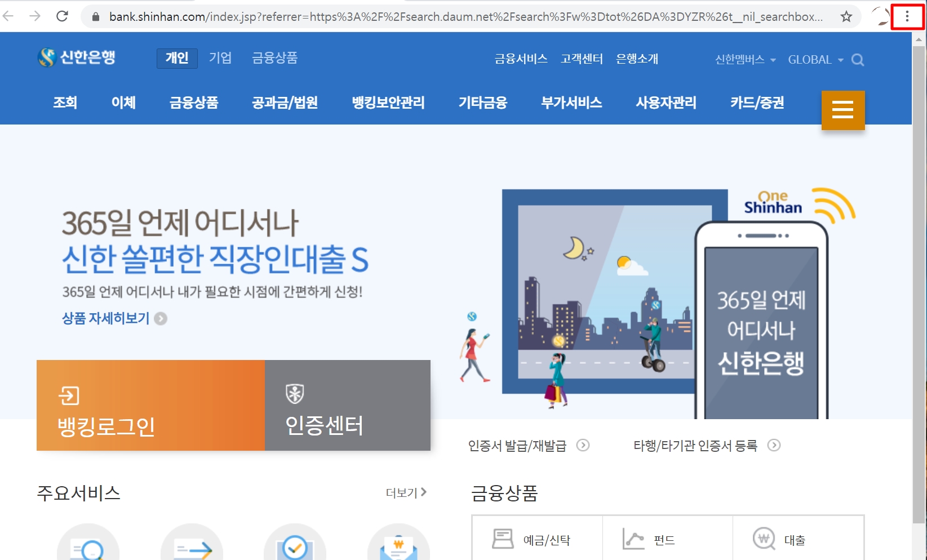Open the 카드/증권 menu
The image size is (927, 560).
tap(757, 103)
